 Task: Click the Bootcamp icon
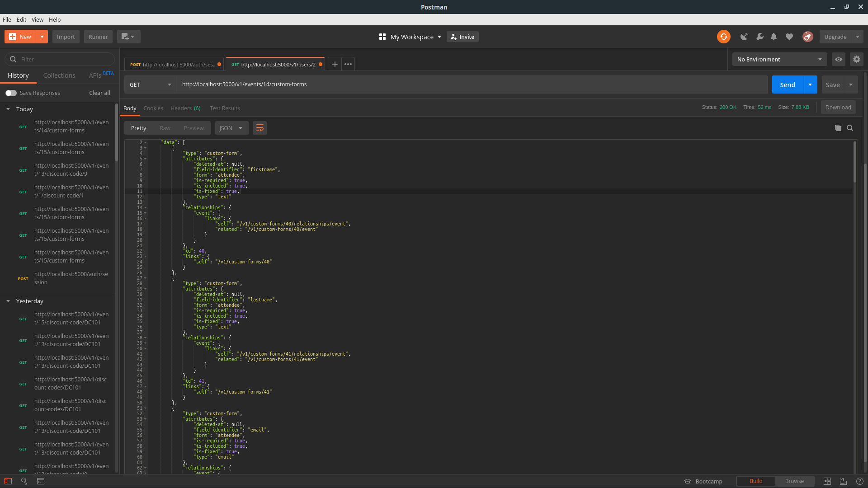[688, 481]
